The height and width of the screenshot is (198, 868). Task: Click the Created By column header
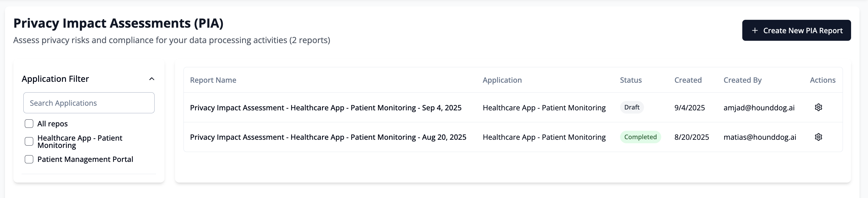point(742,80)
